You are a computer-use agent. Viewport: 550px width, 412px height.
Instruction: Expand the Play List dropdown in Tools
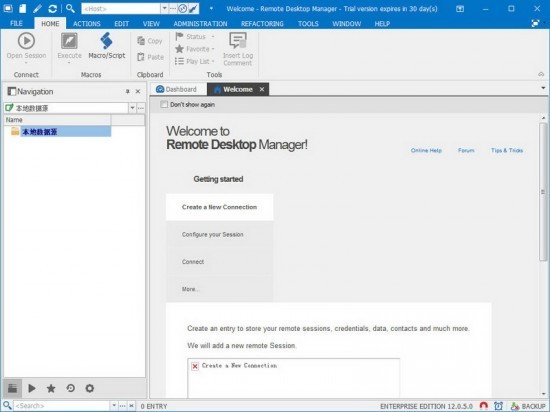pos(213,61)
